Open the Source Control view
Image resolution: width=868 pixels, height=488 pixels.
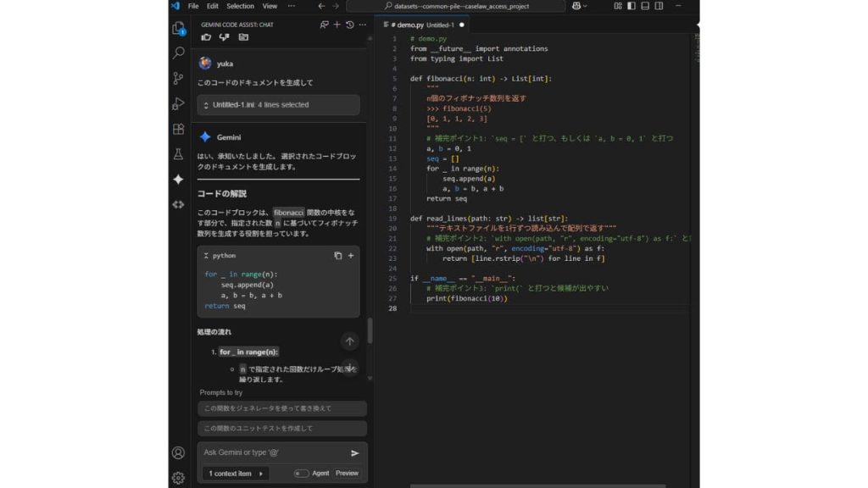pyautogui.click(x=178, y=78)
